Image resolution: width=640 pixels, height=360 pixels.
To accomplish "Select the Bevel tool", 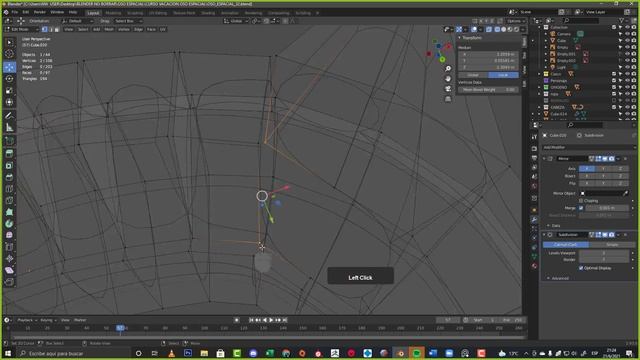I will [9, 177].
